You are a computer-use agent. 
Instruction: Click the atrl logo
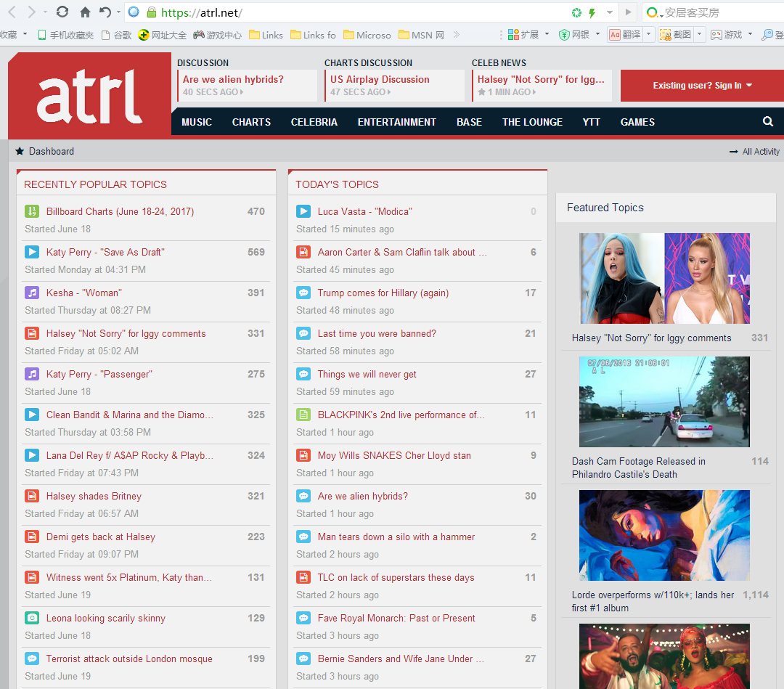point(89,95)
